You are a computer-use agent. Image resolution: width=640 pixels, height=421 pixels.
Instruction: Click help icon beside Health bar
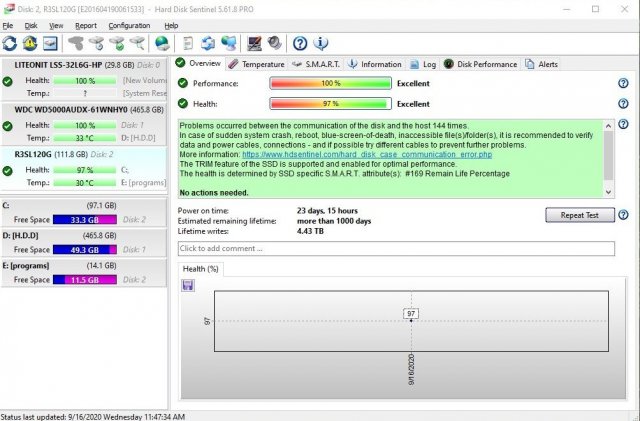pyautogui.click(x=623, y=103)
